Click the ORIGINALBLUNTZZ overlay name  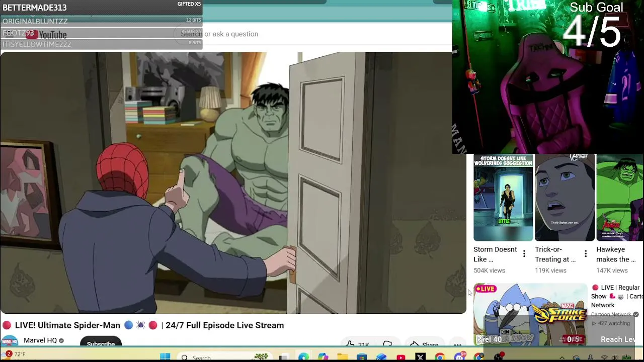click(x=35, y=21)
